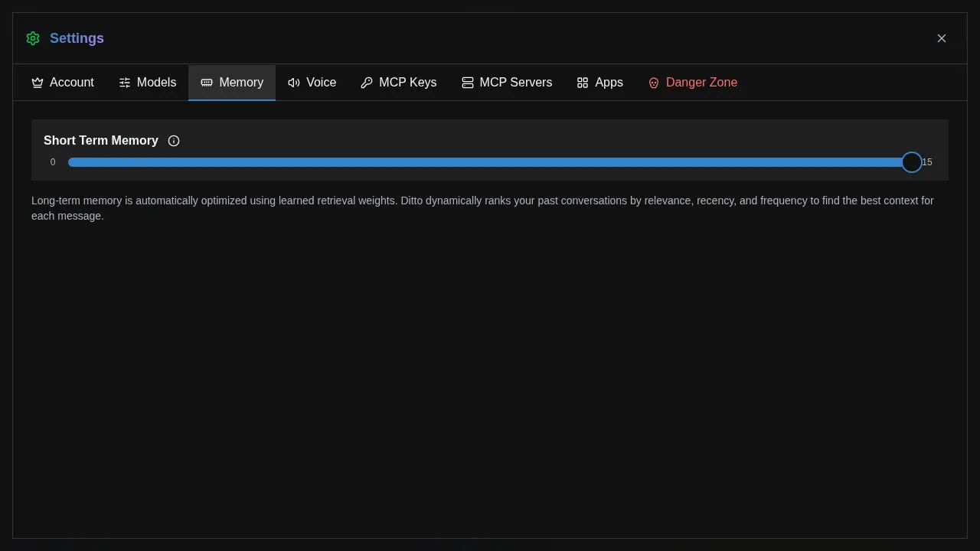Click the grid icon on the Apps tab
Viewport: 980px width, 551px height.
583,82
